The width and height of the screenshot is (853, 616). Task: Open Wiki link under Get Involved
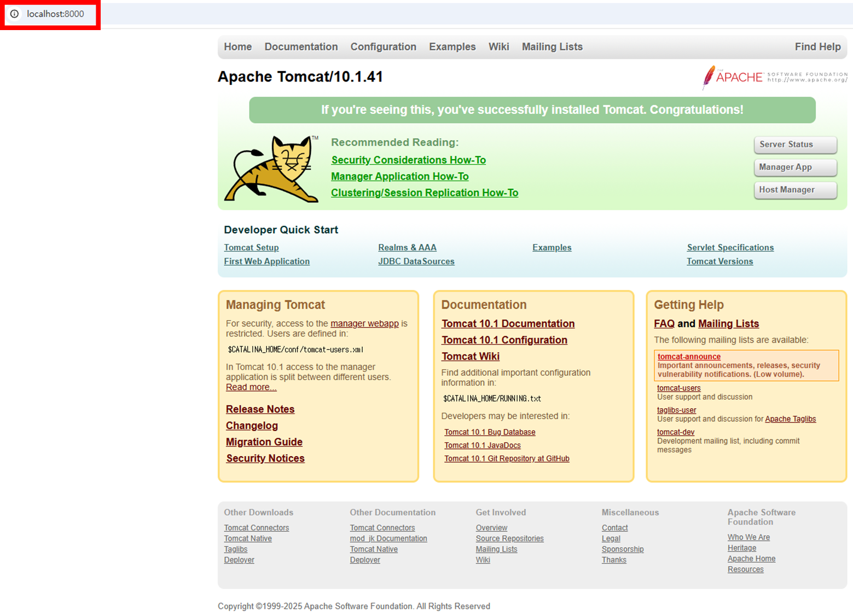[483, 560]
